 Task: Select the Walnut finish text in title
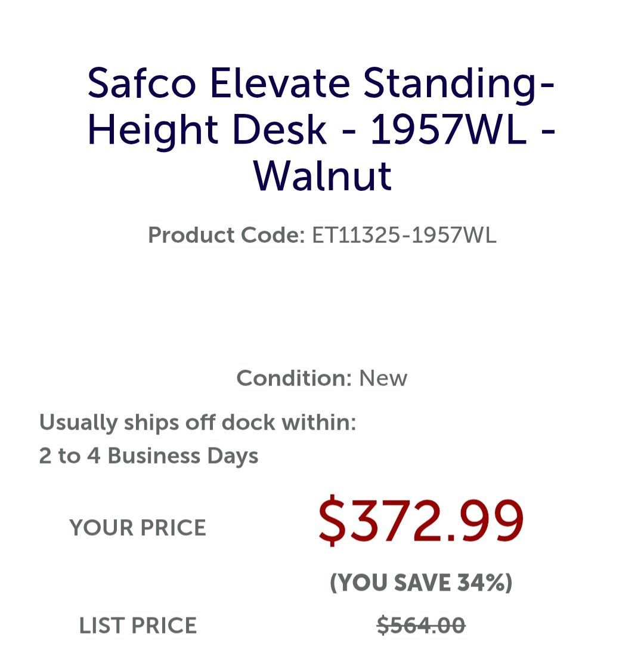click(x=323, y=176)
